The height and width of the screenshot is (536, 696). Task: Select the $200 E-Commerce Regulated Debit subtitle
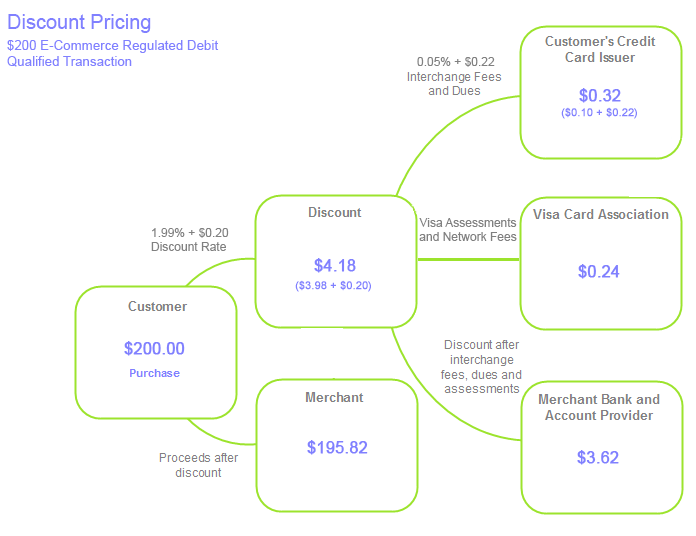pos(112,53)
